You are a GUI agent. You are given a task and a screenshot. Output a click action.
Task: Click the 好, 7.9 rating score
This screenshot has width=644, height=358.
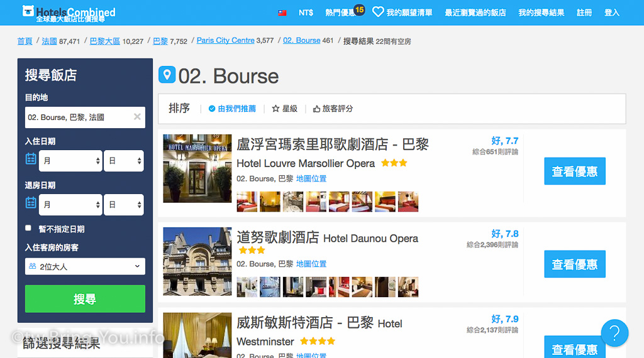coord(505,319)
